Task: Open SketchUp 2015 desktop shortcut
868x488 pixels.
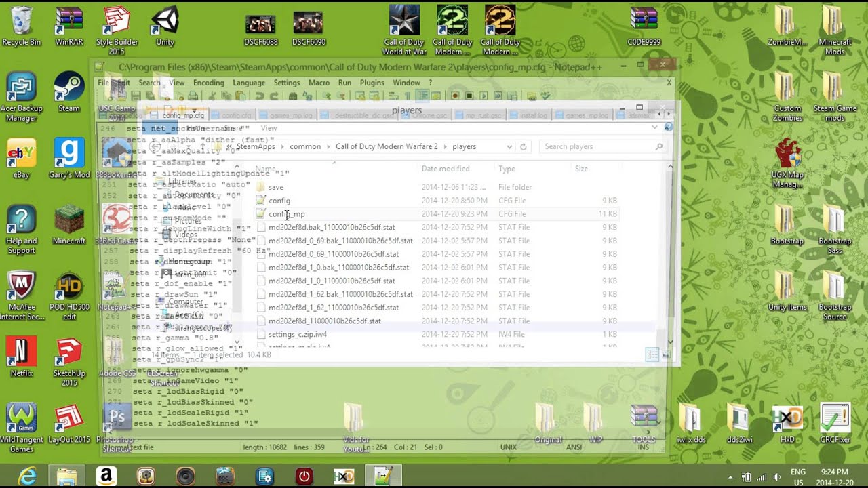Action: coord(69,363)
